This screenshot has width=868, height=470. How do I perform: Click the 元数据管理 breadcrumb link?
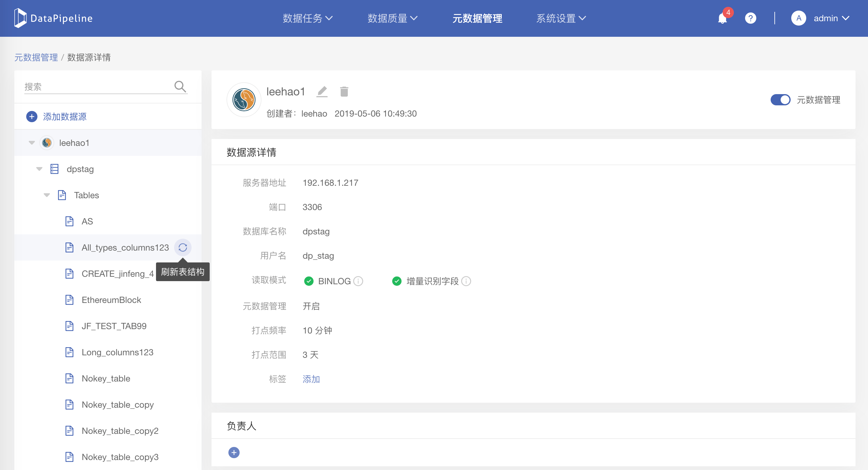[36, 57]
